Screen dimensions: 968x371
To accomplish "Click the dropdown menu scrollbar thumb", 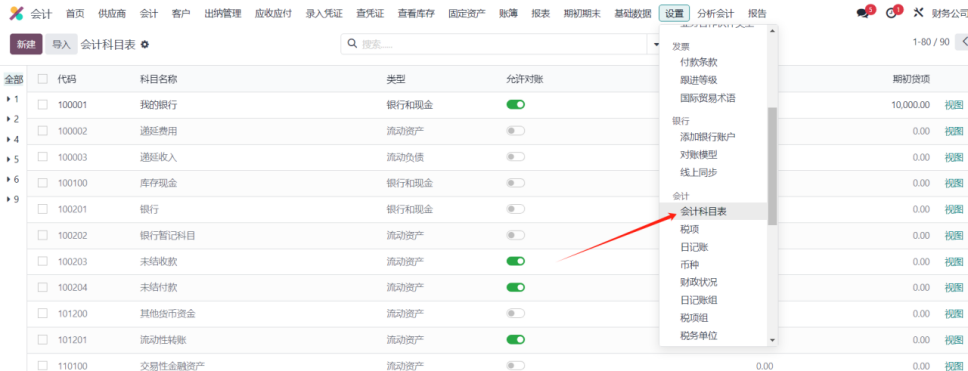I will click(772, 165).
